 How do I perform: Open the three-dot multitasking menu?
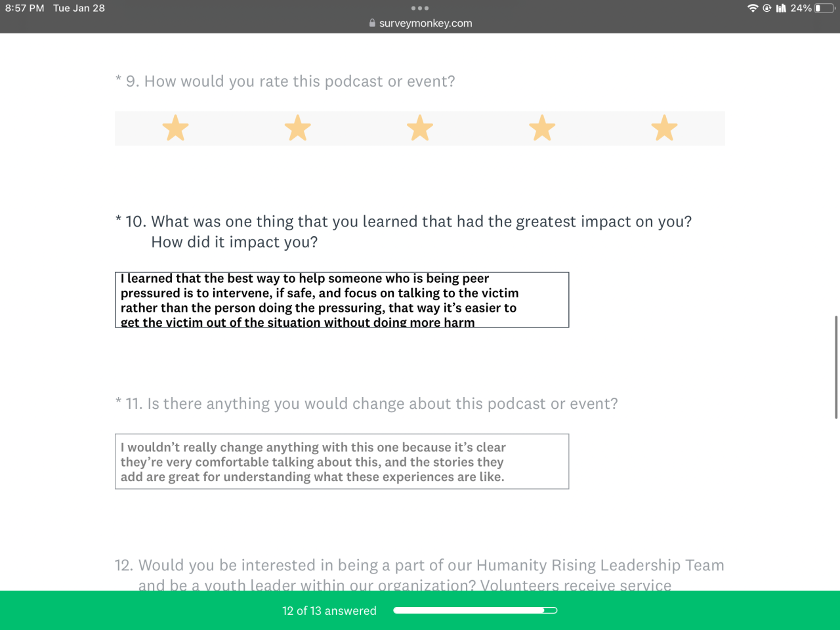pyautogui.click(x=420, y=9)
